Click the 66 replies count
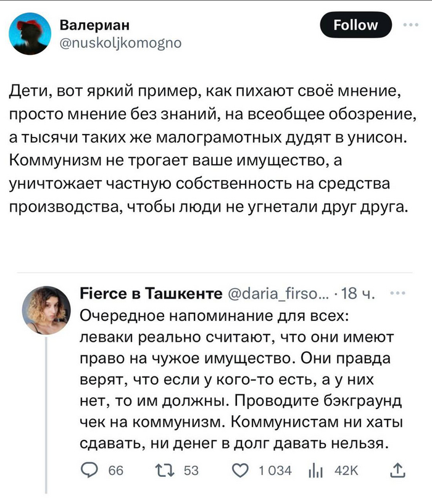This screenshot has width=432, height=504. point(115,471)
